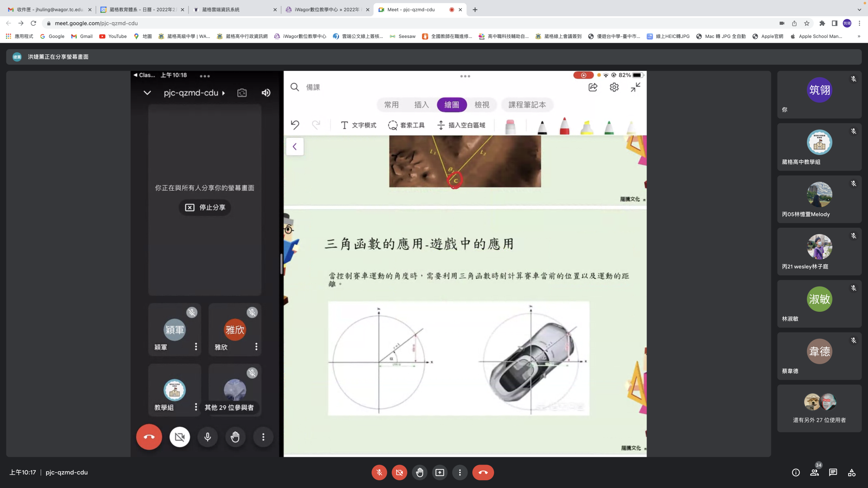Open the chat panel icon
868x488 pixels.
click(833, 472)
